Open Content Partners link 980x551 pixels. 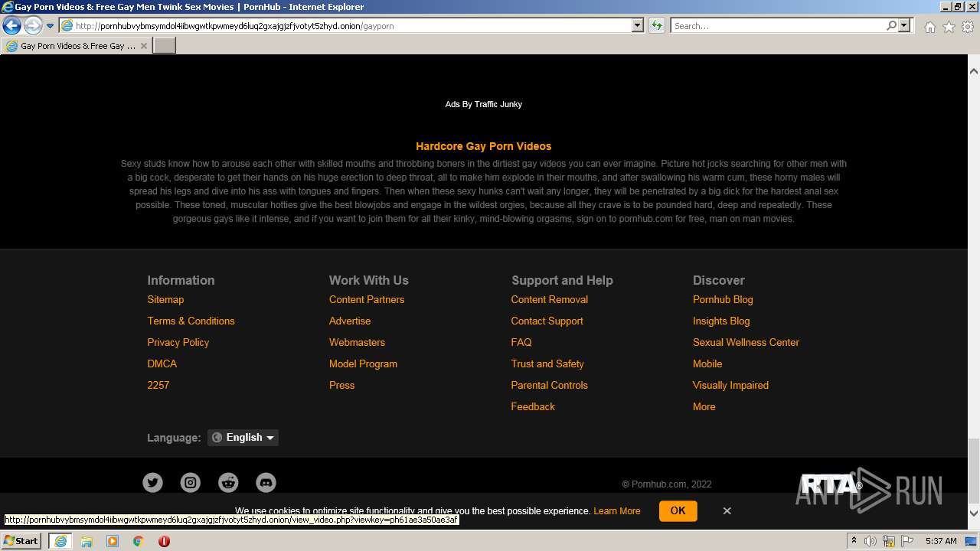(x=367, y=299)
